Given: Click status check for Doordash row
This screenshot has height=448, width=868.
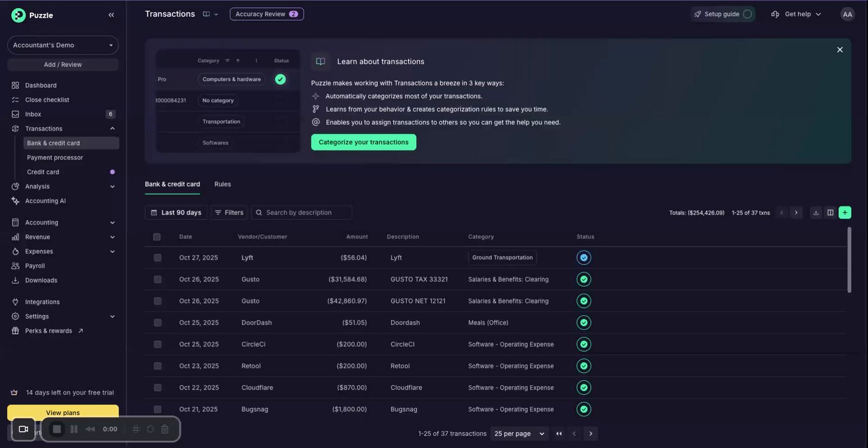Looking at the screenshot, I should (x=583, y=323).
